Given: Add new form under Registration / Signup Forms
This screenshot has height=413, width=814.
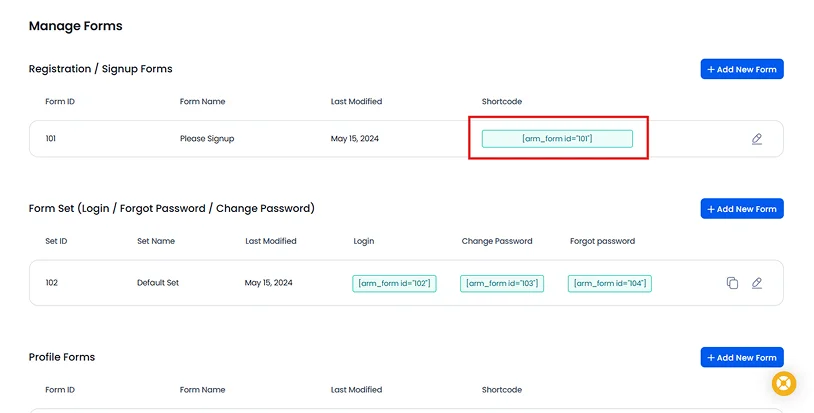Looking at the screenshot, I should pos(742,69).
